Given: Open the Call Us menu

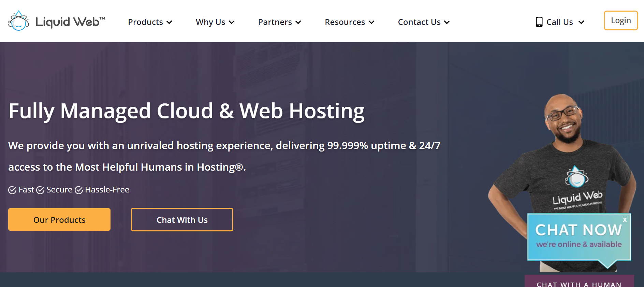Looking at the screenshot, I should point(560,22).
